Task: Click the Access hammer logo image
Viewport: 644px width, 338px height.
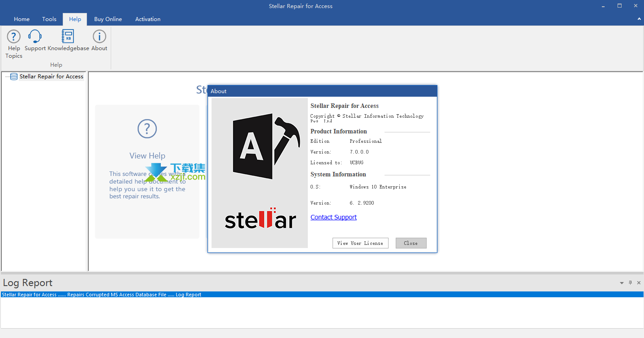Action: [267, 146]
